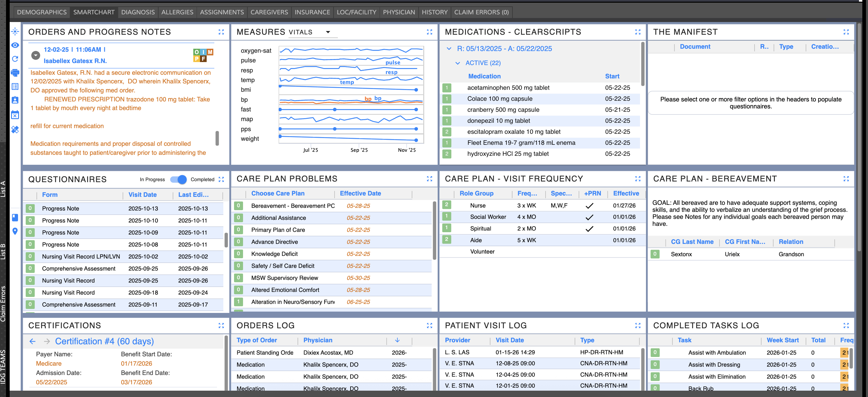Viewport: 868px width, 397px height.
Task: Collapse the 12-02-25 progress note entry
Action: 36,55
